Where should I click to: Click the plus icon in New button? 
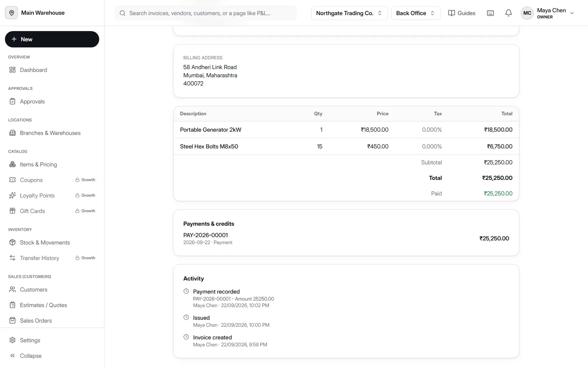click(14, 39)
